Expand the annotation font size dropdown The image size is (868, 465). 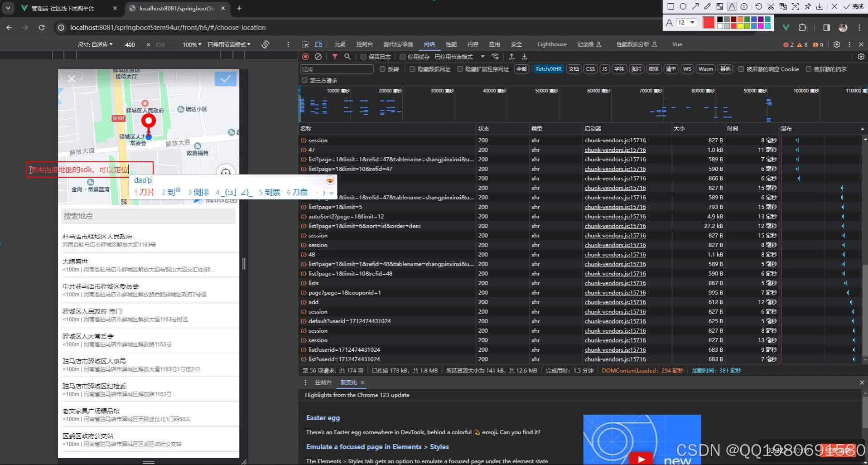tap(692, 22)
